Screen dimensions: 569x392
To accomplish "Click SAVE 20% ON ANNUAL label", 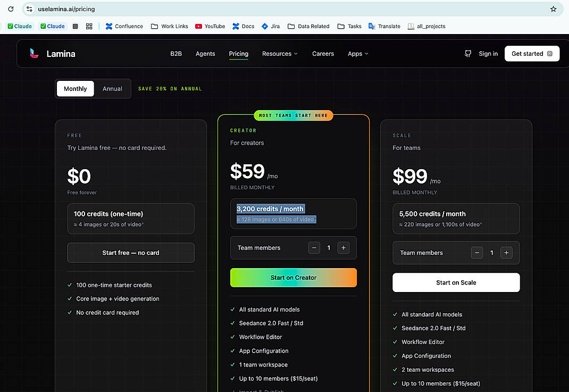I will [170, 89].
